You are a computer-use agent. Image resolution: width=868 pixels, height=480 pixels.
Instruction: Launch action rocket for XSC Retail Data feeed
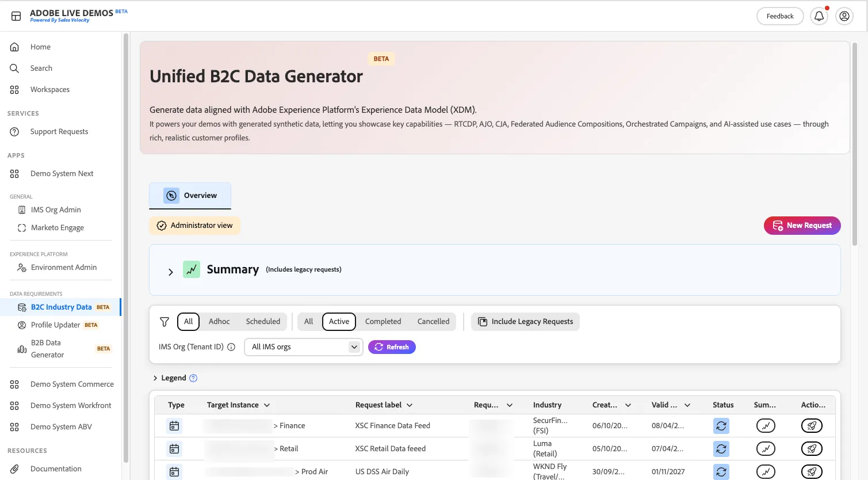pyautogui.click(x=812, y=449)
